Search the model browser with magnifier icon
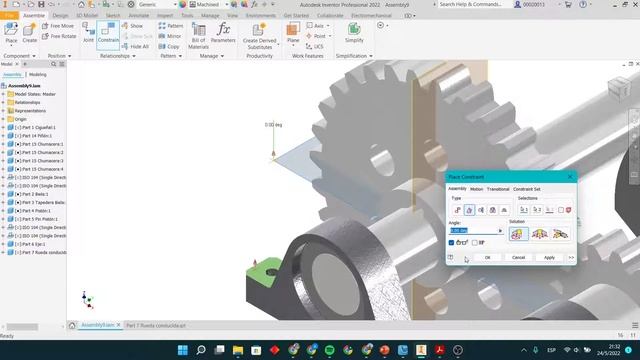Screen dimensions: 640x360 tap(53, 64)
